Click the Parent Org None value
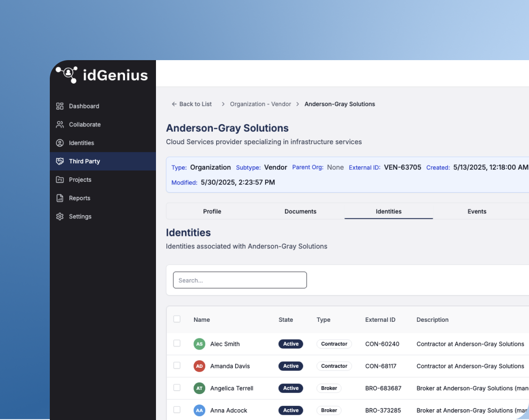This screenshot has height=420, width=529. 335,167
